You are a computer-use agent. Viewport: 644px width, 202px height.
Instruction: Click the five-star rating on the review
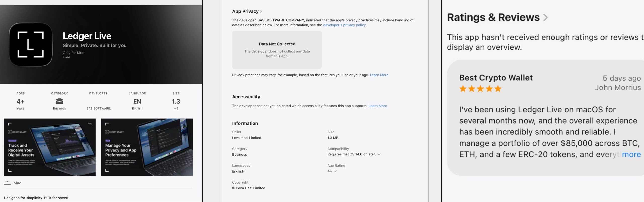480,89
